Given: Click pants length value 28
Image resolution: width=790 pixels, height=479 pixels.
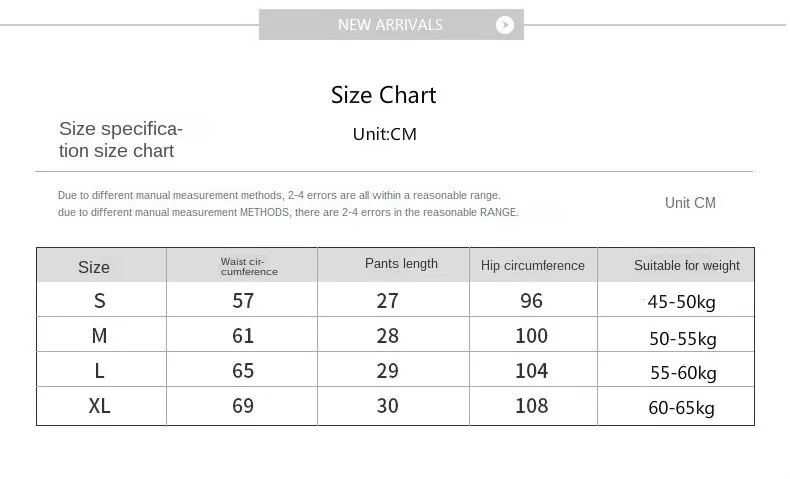Looking at the screenshot, I should (x=387, y=335).
